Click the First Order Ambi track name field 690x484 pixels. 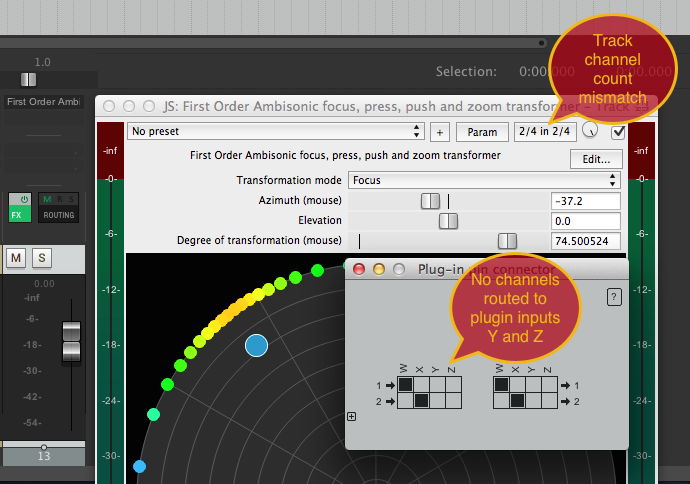click(x=44, y=102)
